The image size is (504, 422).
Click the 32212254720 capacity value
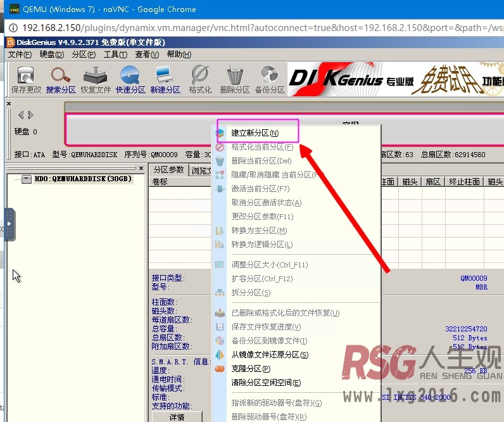[466, 329]
